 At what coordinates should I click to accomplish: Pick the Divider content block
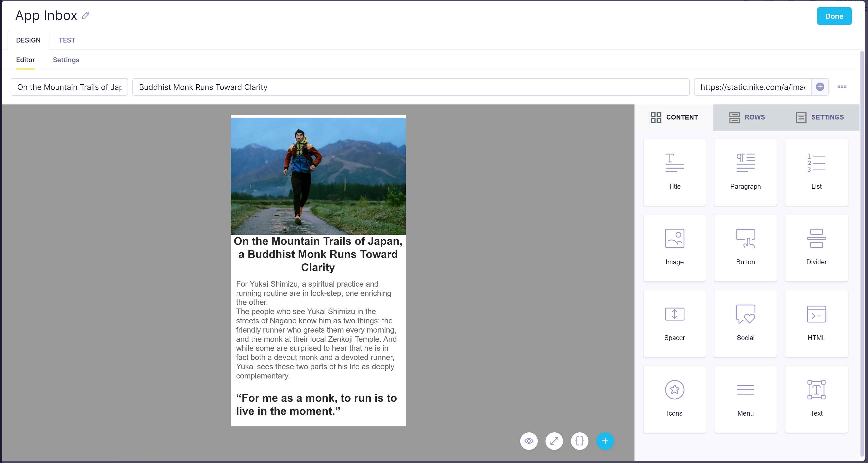point(816,248)
